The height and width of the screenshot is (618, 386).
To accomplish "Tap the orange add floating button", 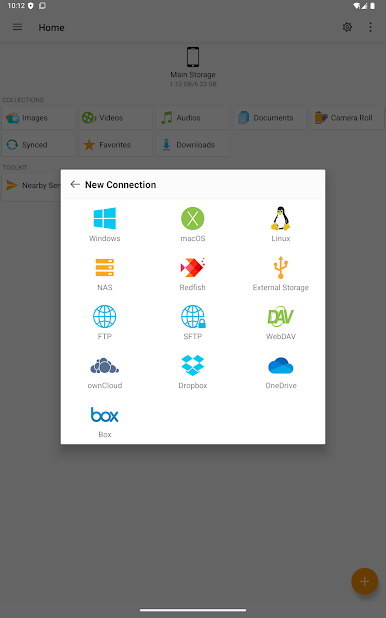I will pos(364,581).
